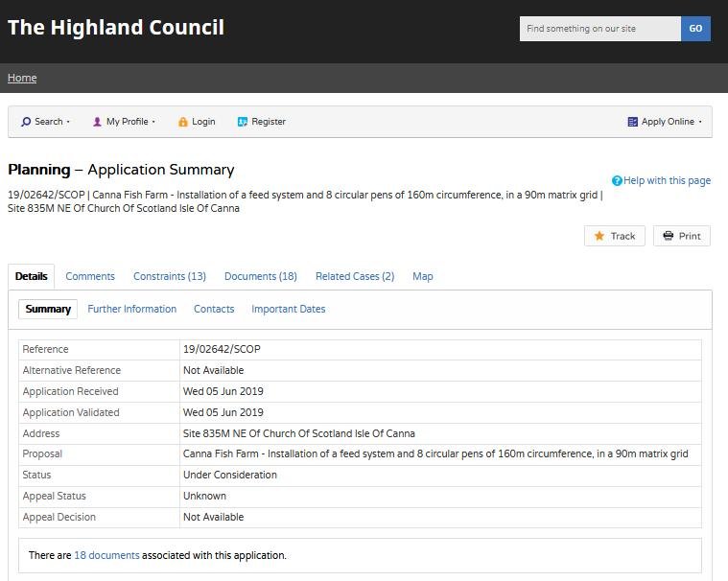Viewport: 728px width, 581px height.
Task: Click the Register card icon
Action: [243, 122]
